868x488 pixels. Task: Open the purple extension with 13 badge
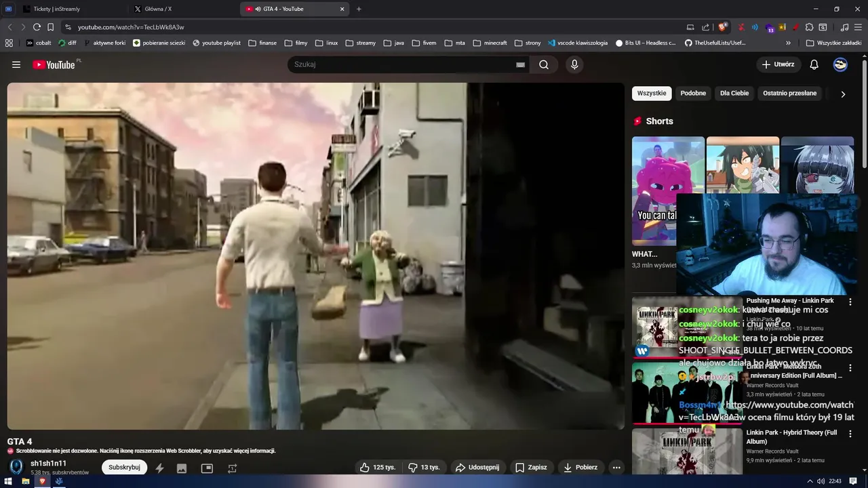(x=770, y=27)
